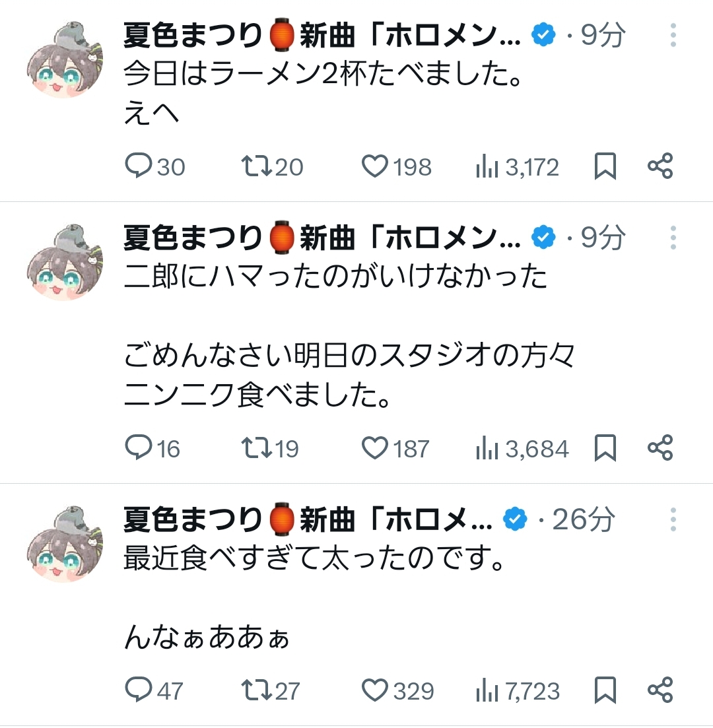Reply to the 最近食べすぎて tweet

(x=139, y=690)
